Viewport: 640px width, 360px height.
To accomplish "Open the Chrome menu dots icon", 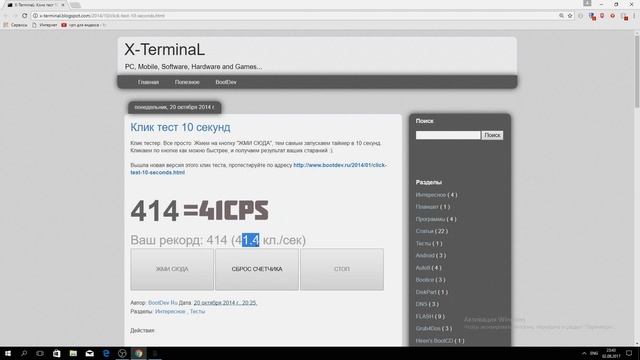I will [634, 16].
